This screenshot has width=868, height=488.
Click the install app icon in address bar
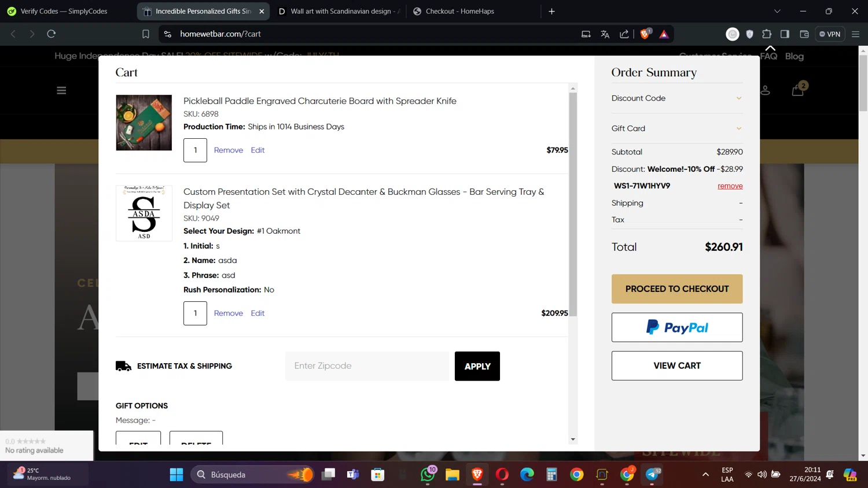(x=586, y=34)
